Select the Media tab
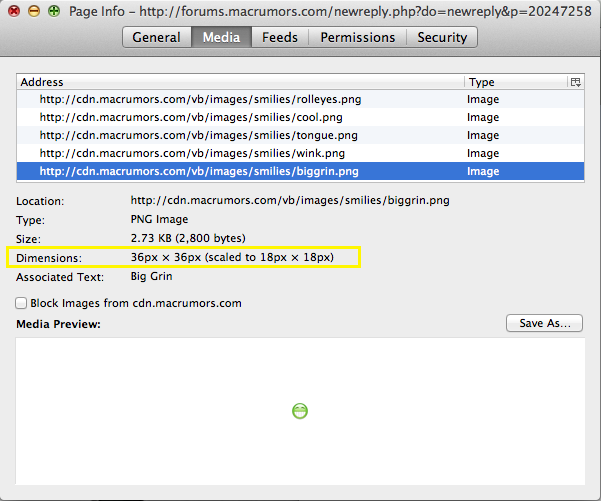The image size is (601, 501). tap(221, 37)
